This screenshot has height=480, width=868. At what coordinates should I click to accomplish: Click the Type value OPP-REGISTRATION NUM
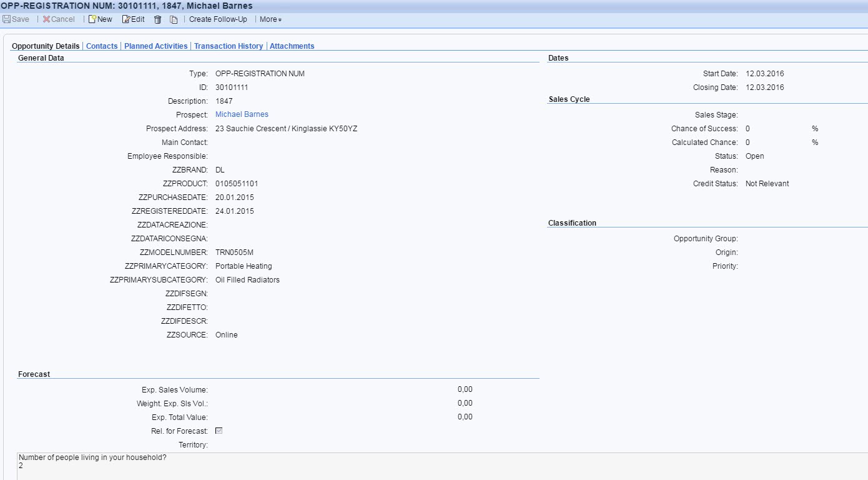pos(260,74)
